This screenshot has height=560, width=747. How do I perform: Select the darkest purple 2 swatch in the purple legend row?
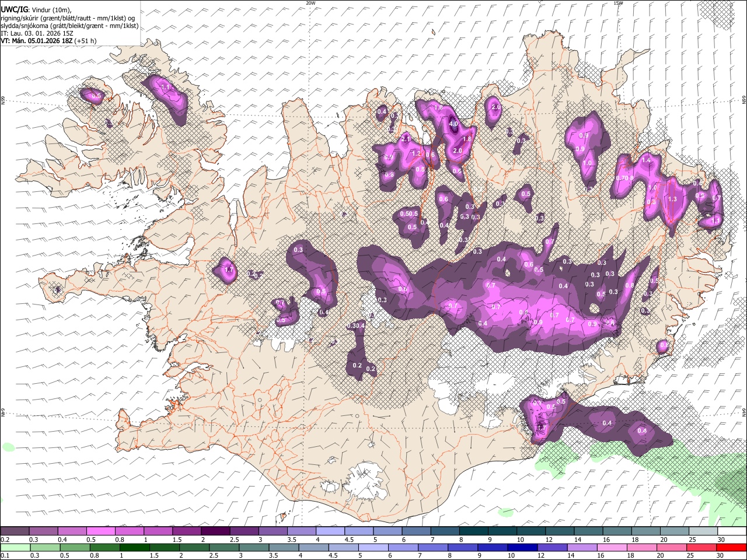[215, 531]
